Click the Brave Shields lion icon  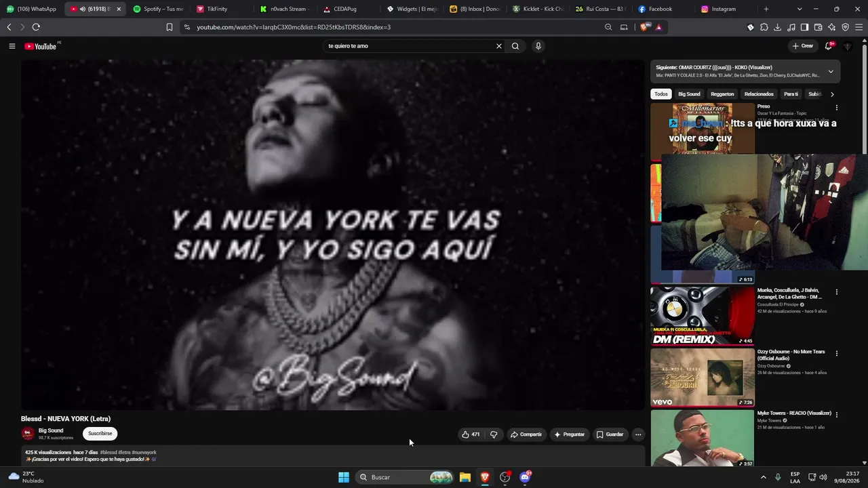[644, 27]
